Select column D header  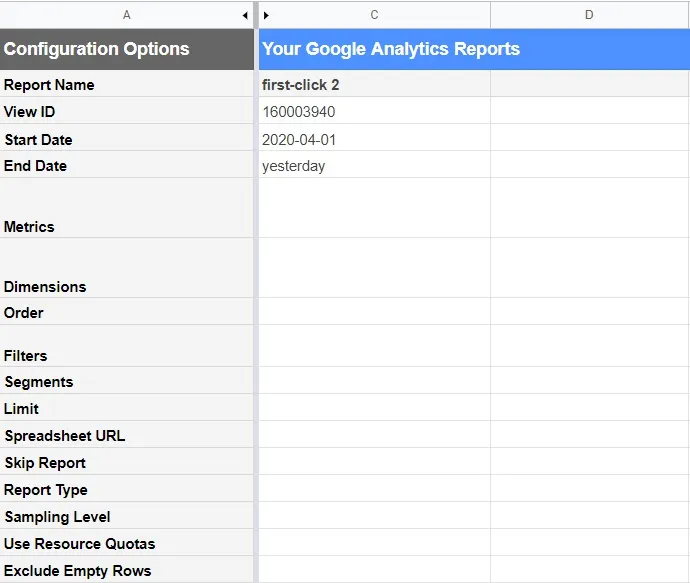click(590, 15)
